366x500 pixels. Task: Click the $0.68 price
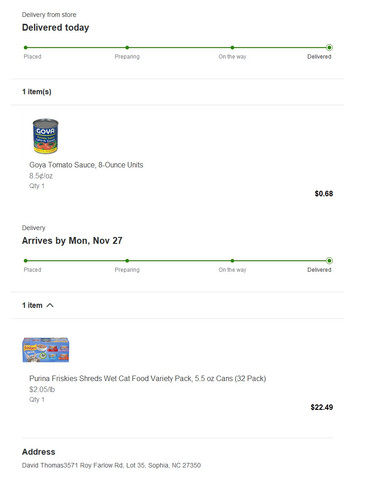pyautogui.click(x=324, y=194)
